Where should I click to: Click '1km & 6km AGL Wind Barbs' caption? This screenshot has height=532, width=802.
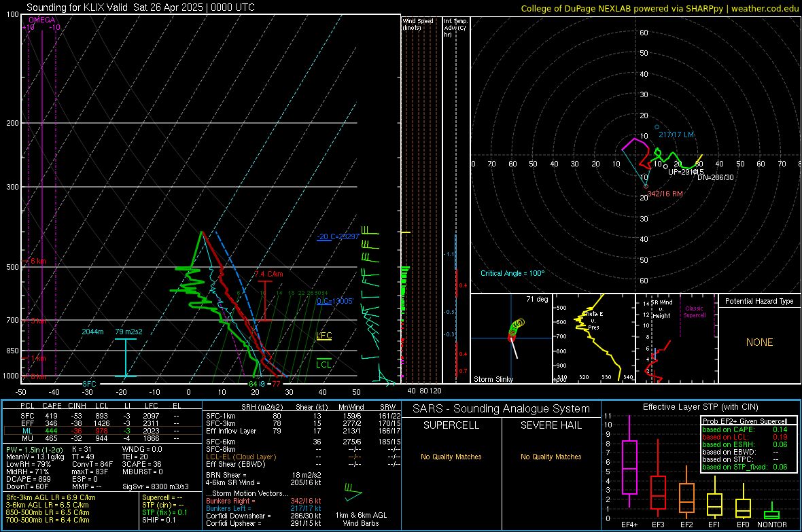361,519
